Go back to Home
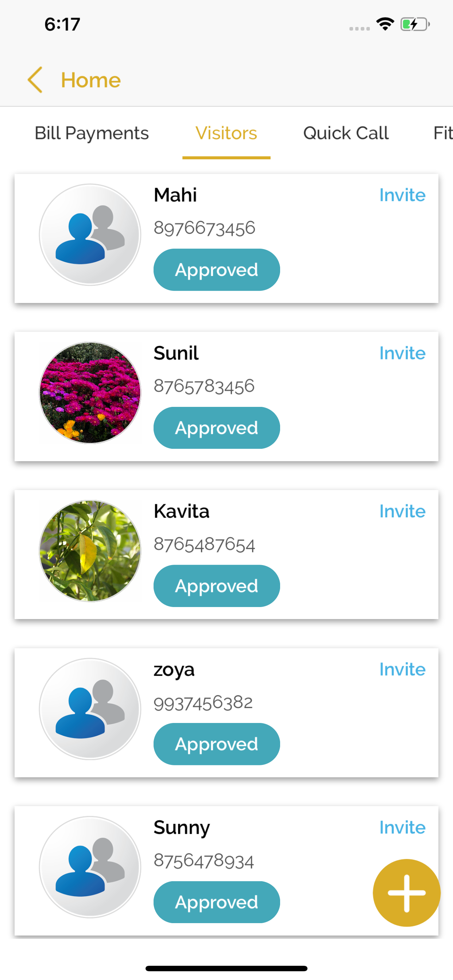 pyautogui.click(x=90, y=80)
